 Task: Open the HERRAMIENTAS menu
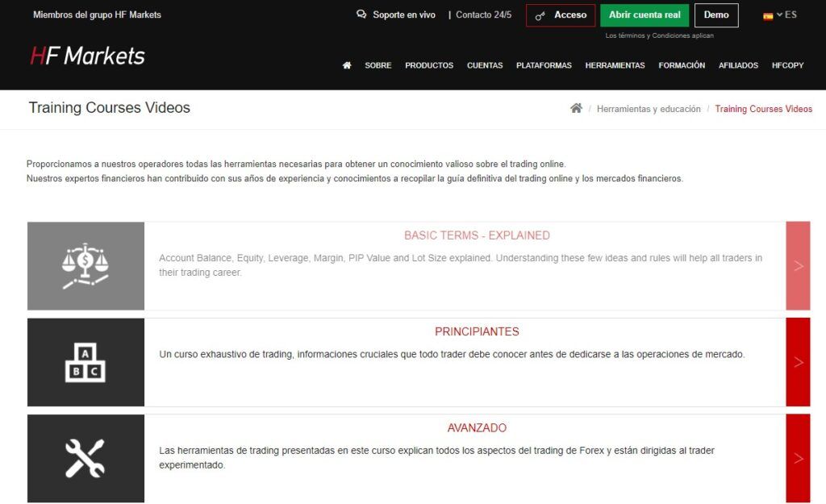point(615,65)
